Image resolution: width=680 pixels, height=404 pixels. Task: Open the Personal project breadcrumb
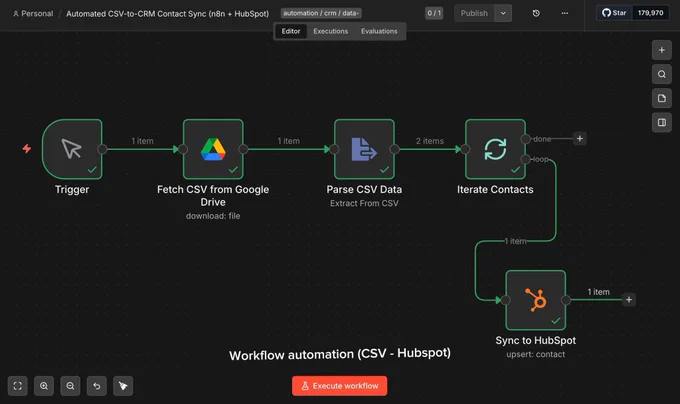click(x=33, y=13)
